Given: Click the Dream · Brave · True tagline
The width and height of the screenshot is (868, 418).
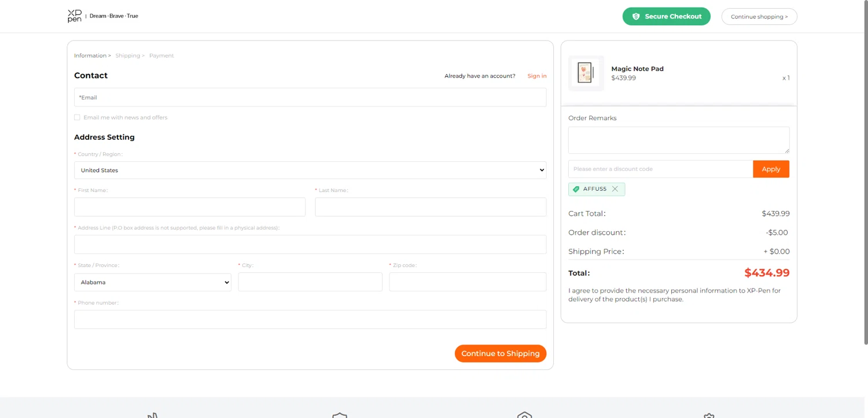Looking at the screenshot, I should coord(114,16).
